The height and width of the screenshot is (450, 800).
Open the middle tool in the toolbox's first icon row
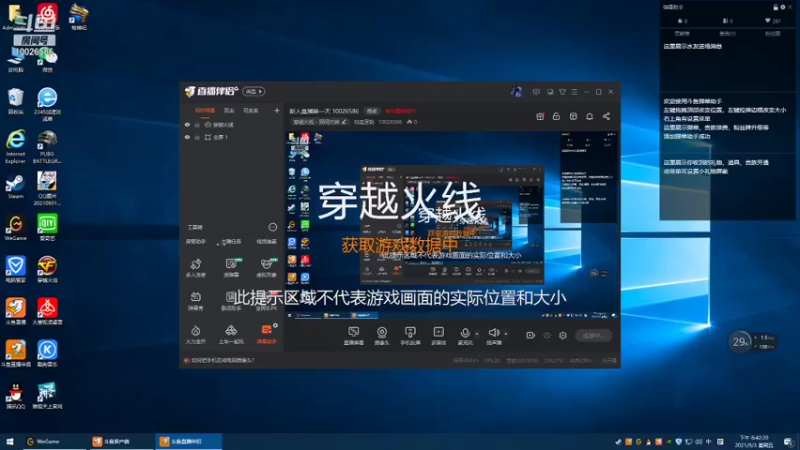tap(231, 267)
